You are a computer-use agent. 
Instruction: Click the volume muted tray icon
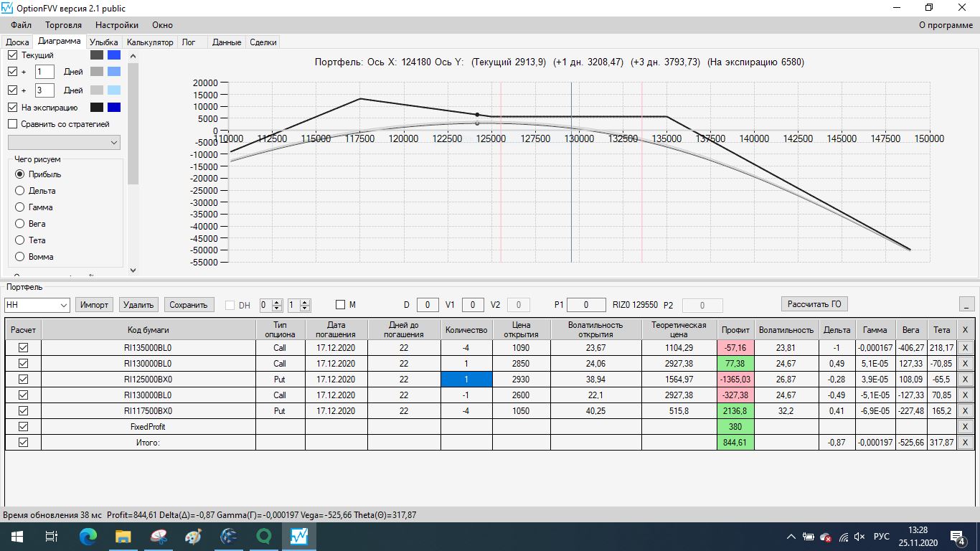pos(859,537)
